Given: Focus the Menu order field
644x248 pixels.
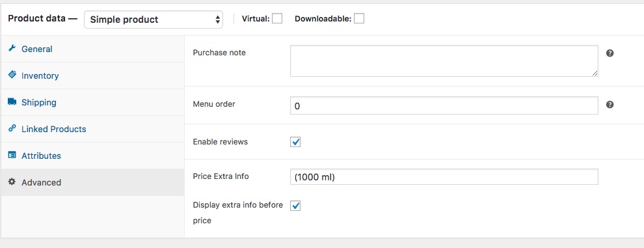Looking at the screenshot, I should (x=444, y=105).
